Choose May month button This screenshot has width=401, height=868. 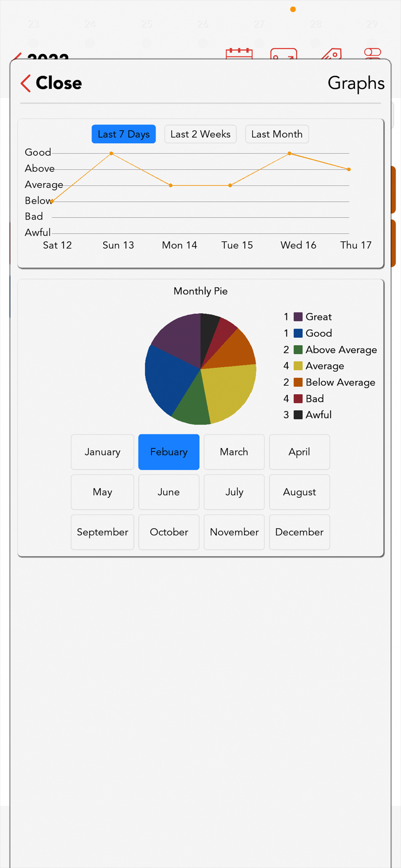(x=102, y=492)
